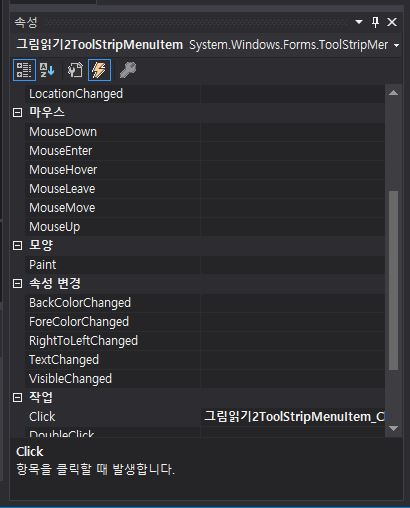Select the Click event name
This screenshot has width=410, height=508.
tap(42, 417)
